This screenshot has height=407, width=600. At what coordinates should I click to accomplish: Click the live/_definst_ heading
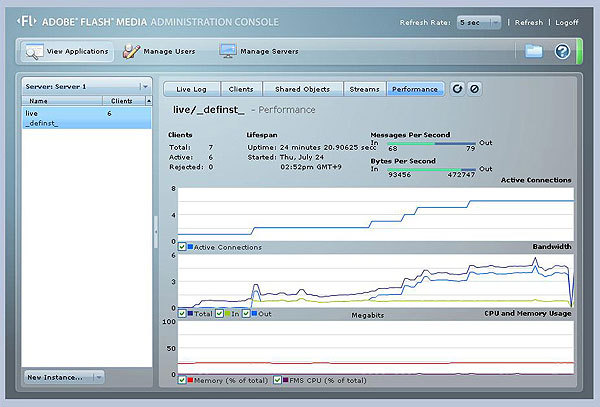(209, 110)
